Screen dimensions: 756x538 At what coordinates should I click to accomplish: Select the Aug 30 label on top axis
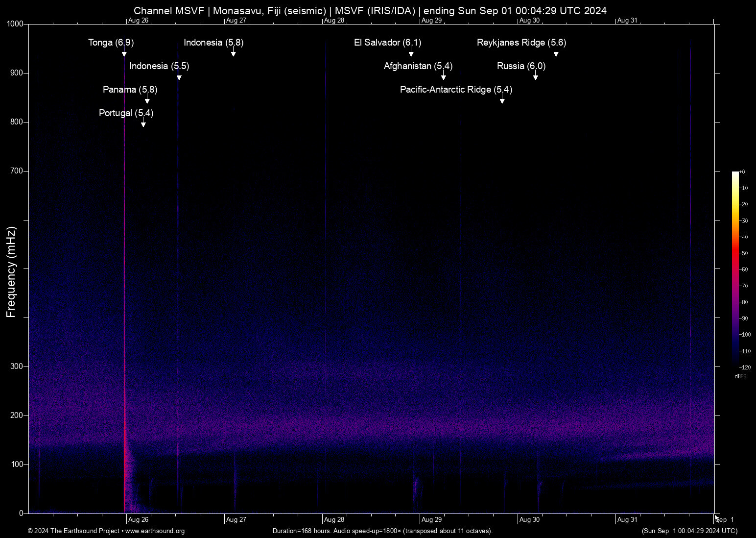pos(529,21)
